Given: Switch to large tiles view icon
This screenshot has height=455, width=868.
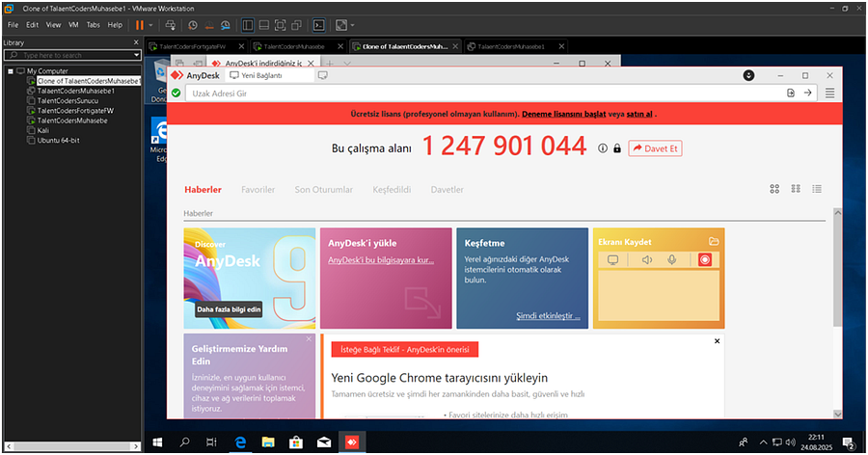Looking at the screenshot, I should click(774, 189).
